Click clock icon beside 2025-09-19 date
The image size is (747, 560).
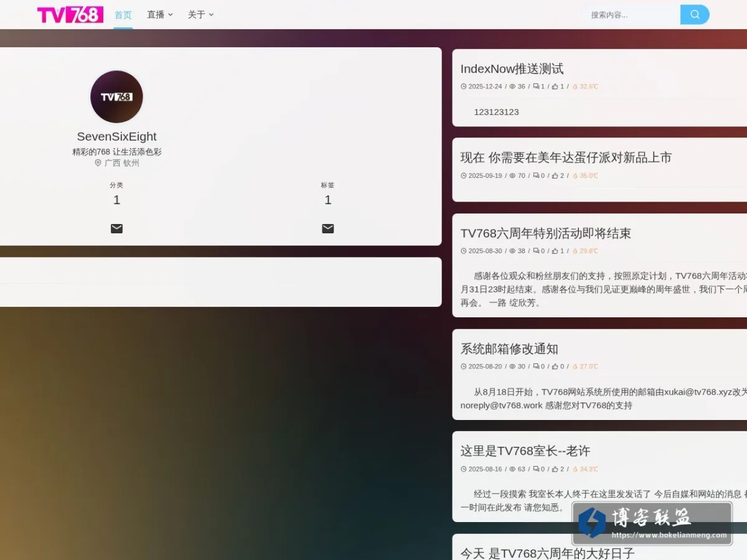(464, 175)
